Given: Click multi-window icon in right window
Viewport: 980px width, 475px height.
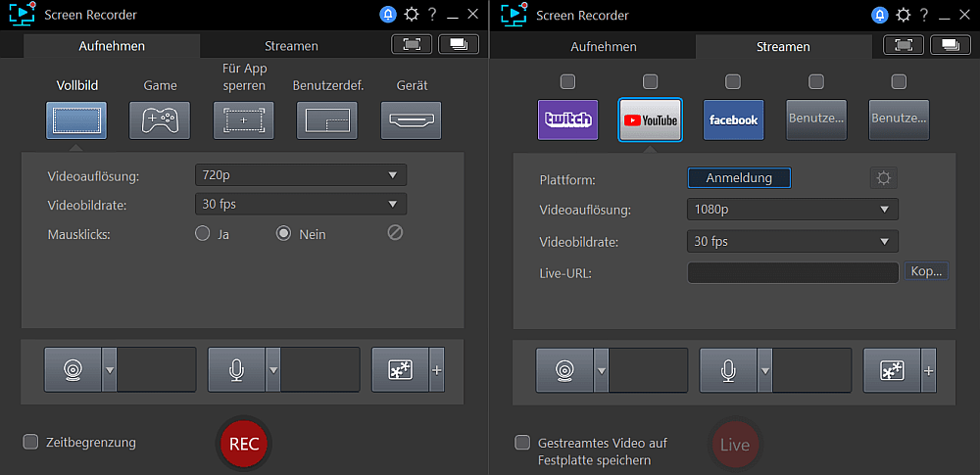Looking at the screenshot, I should (951, 44).
